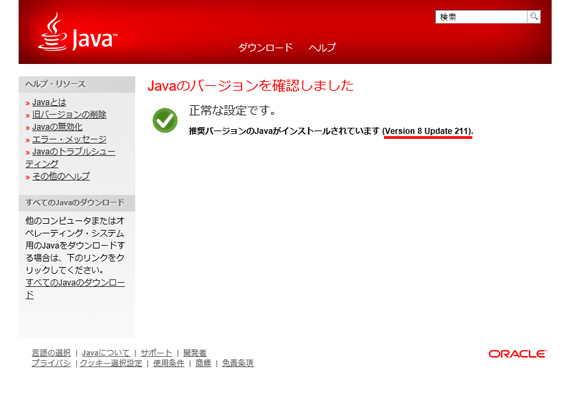Click the magnifying glass search icon
The width and height of the screenshot is (570, 420).
point(534,16)
